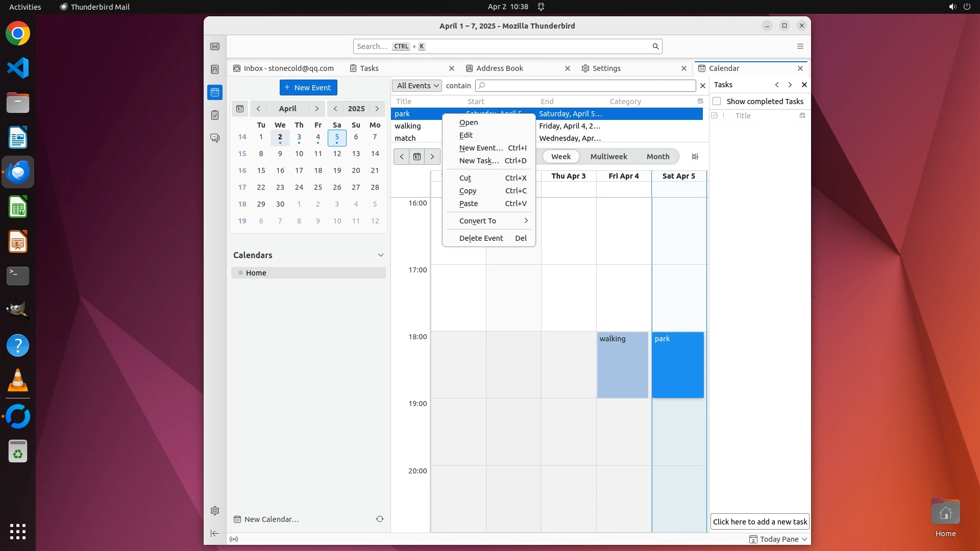Image resolution: width=980 pixels, height=551 pixels.
Task: Click the go-to-today icon in mini calendar
Action: coord(240,109)
